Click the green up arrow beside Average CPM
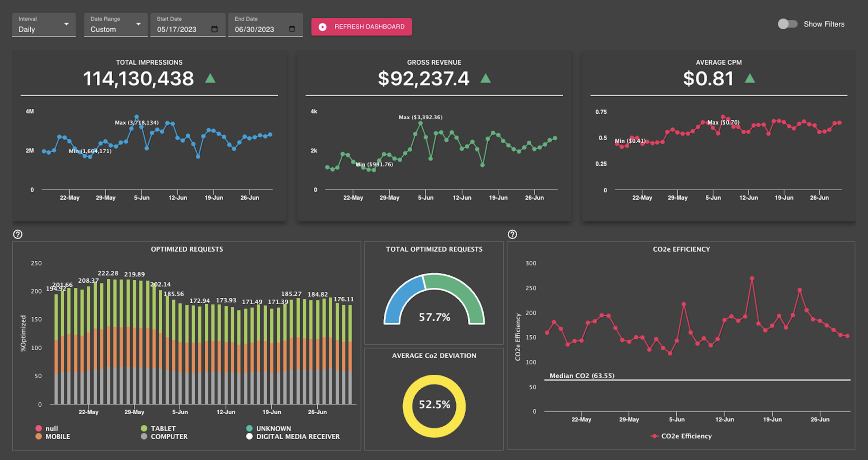The height and width of the screenshot is (460, 868). [750, 78]
